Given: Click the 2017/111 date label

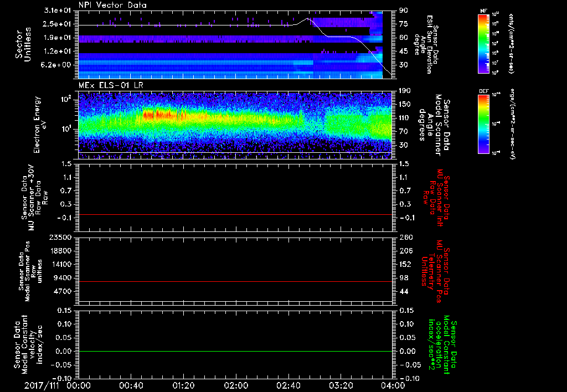Looking at the screenshot, I should click(40, 385).
